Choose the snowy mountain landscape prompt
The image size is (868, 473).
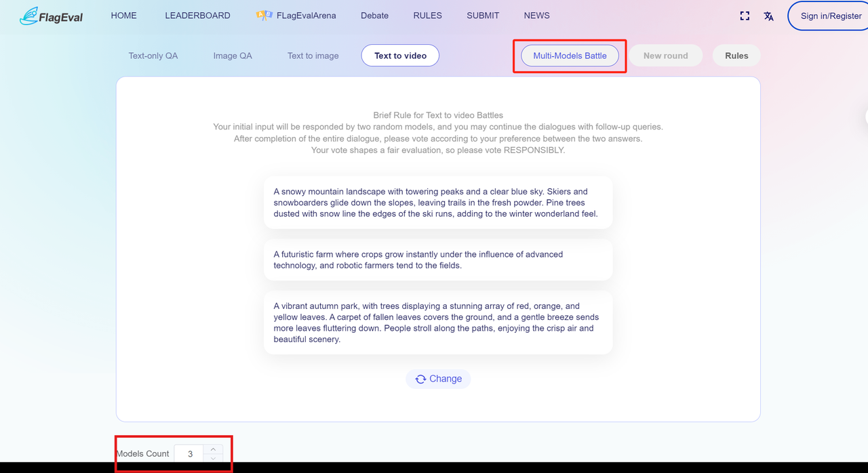tap(438, 203)
